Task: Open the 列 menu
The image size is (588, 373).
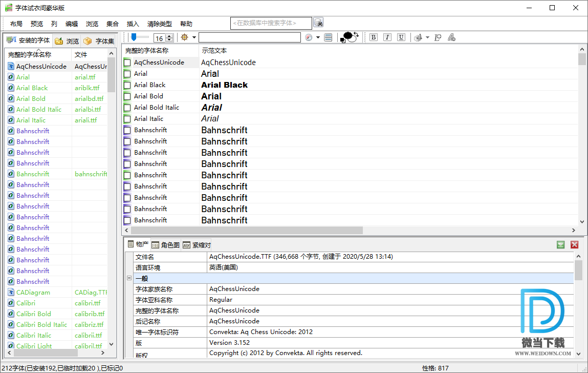Action: point(54,24)
